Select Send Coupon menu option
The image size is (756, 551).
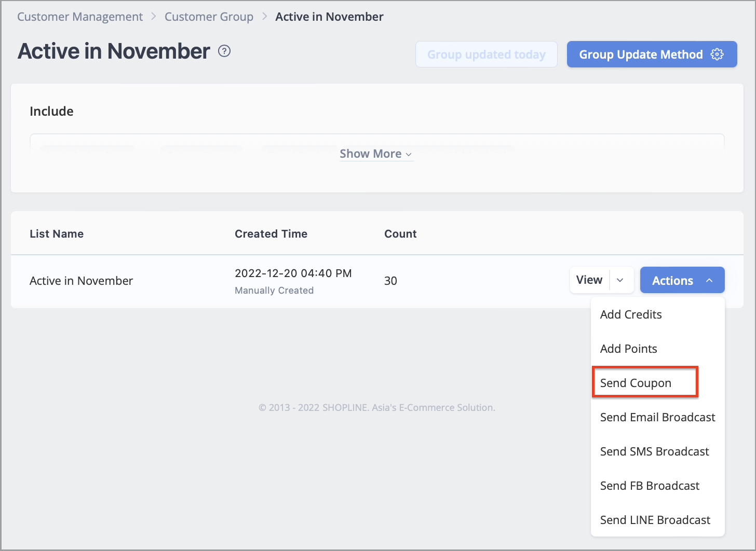coord(657,383)
